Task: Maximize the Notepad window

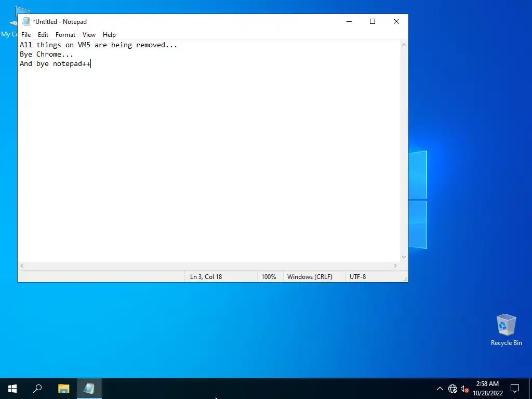Action: [373, 21]
